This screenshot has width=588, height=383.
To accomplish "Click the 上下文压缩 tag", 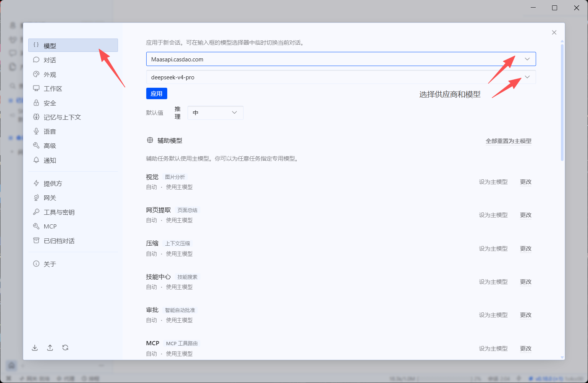I will 178,243.
